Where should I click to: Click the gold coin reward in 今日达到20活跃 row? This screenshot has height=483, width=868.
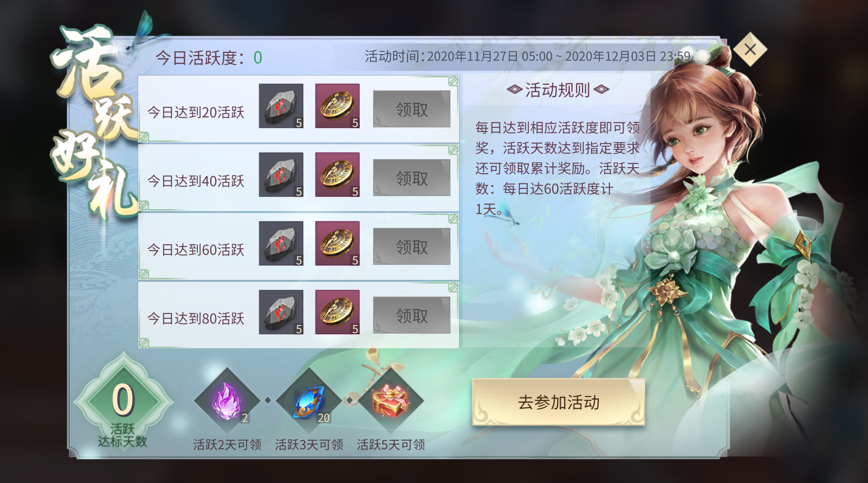pos(337,106)
